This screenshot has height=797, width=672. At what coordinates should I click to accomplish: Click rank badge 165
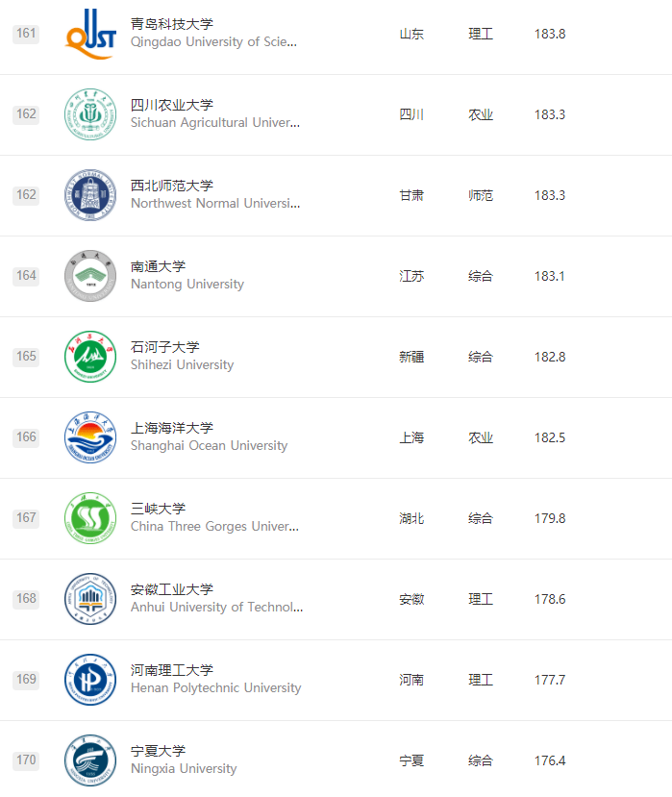tap(26, 357)
